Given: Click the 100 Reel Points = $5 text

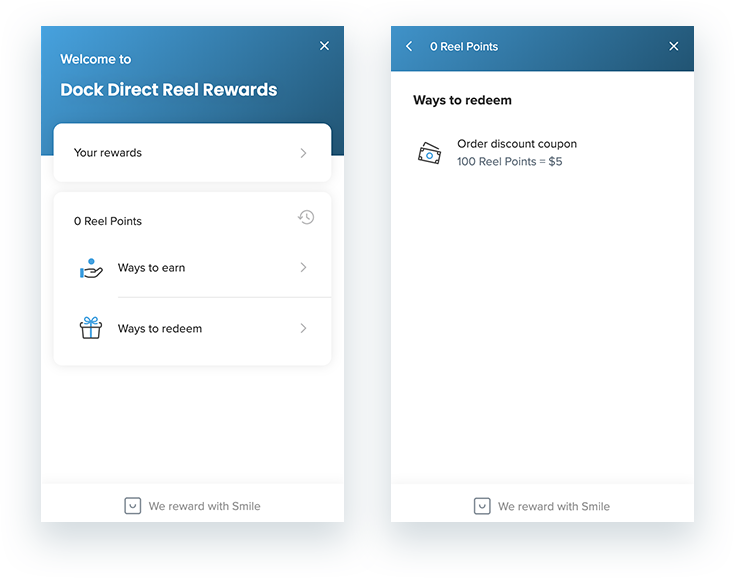Looking at the screenshot, I should [509, 162].
